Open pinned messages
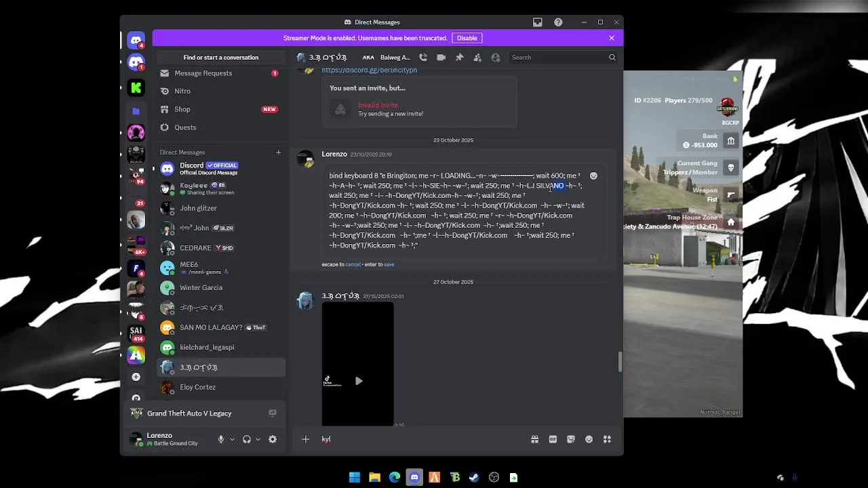 tap(459, 58)
